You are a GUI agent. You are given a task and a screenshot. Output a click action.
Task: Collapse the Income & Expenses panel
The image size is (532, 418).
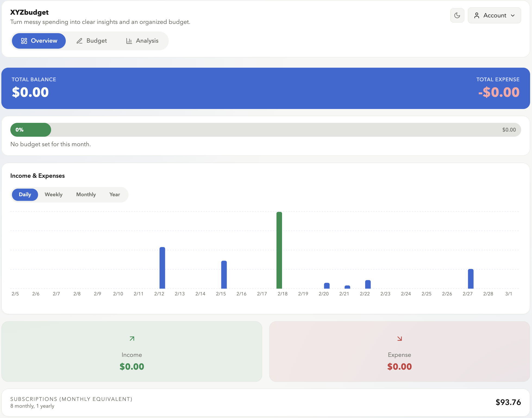tap(37, 176)
